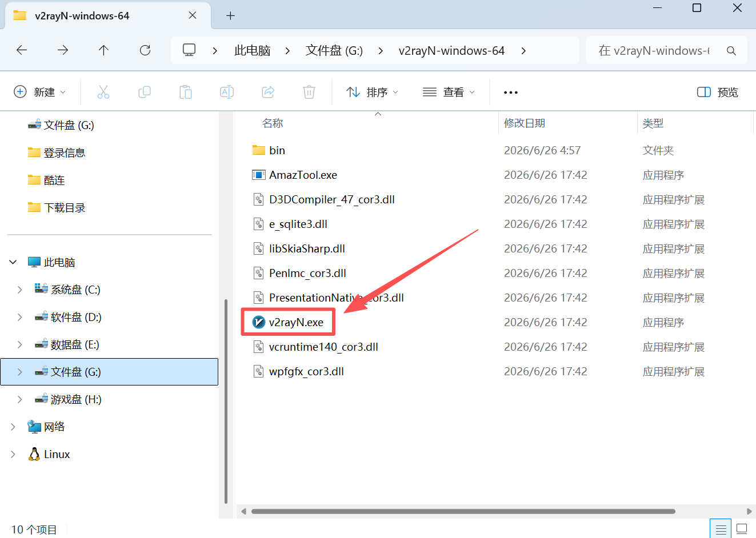Open the 查看 (View) dropdown
The height and width of the screenshot is (538, 756).
click(x=449, y=92)
